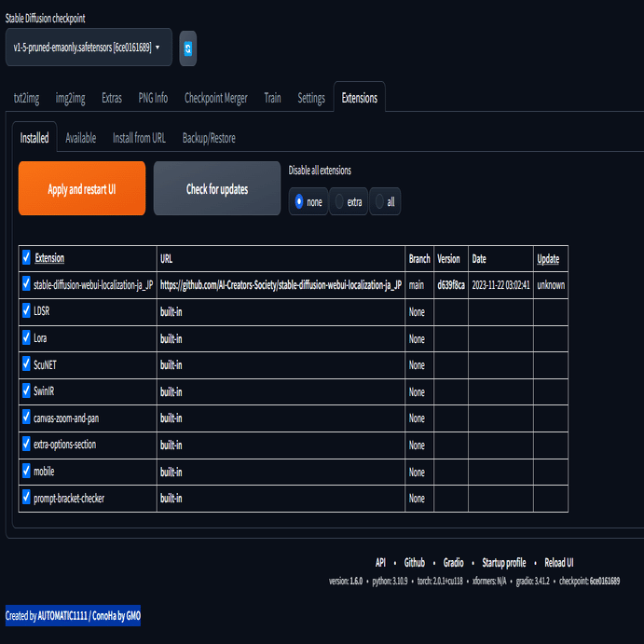Sort by the Extension column header
The height and width of the screenshot is (644, 644).
click(x=49, y=258)
